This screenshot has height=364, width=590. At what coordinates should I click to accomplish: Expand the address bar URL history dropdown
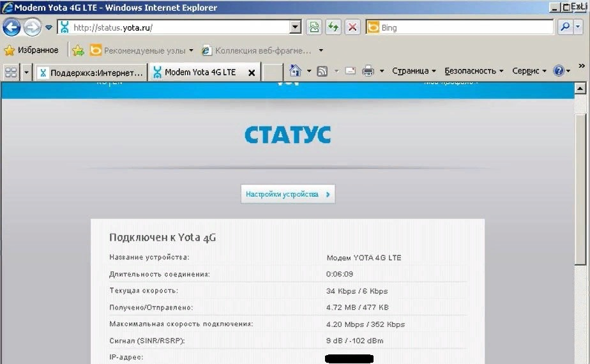pos(296,27)
